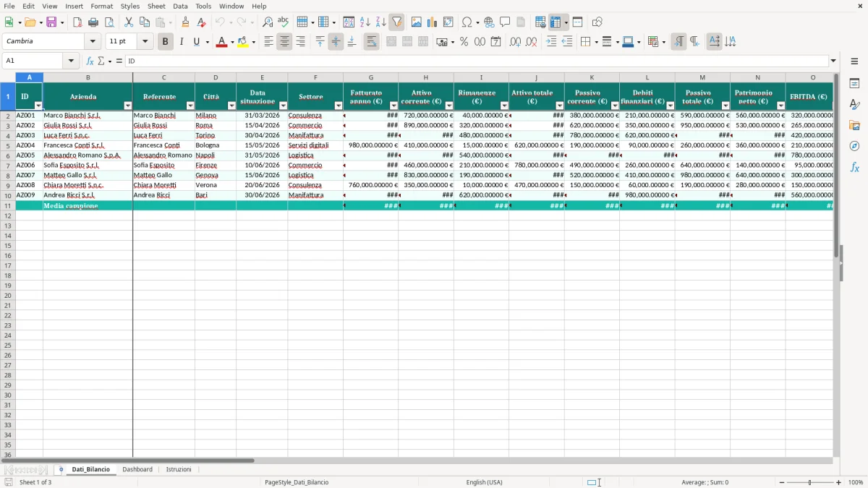Clone formatting with the paintbrush
Viewport: 868px width, 488px height.
coord(186,22)
